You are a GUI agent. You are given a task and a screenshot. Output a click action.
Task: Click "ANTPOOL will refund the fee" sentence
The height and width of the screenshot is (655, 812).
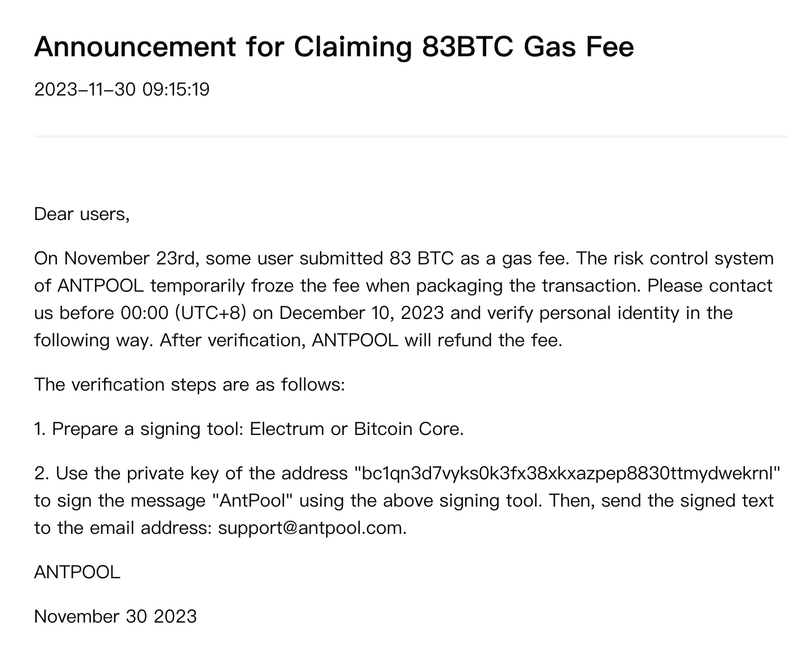click(x=437, y=340)
